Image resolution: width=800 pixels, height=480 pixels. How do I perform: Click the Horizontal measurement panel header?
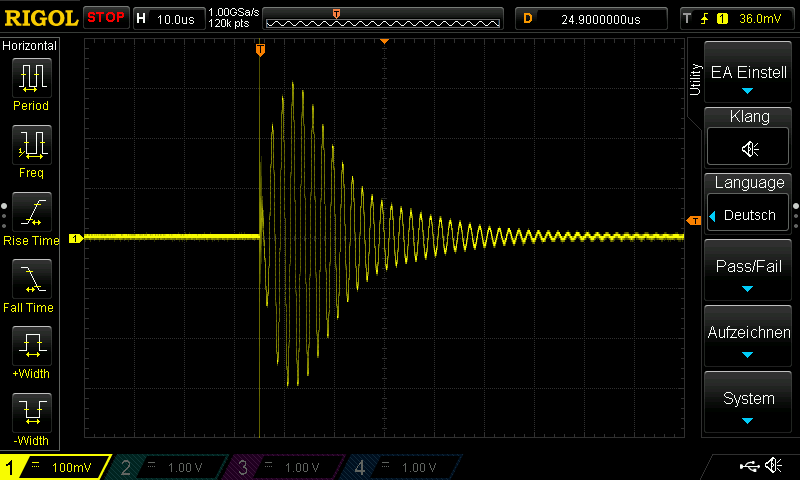point(29,46)
